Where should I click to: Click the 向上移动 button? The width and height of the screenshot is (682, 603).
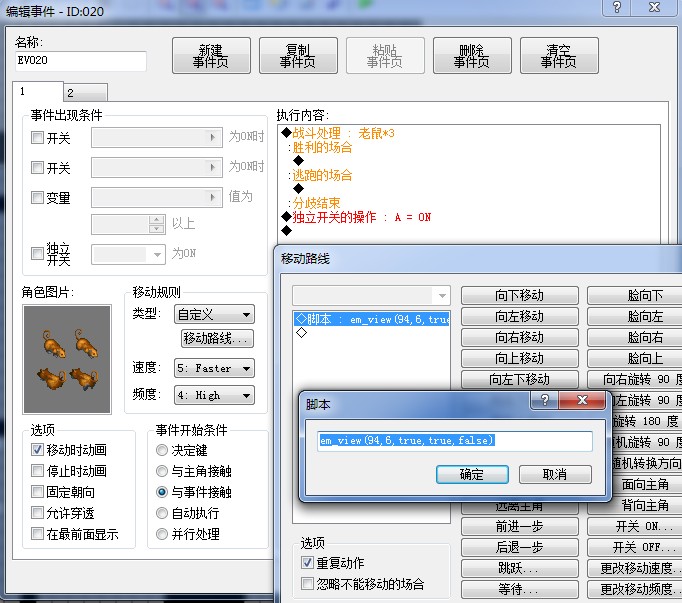coord(520,358)
